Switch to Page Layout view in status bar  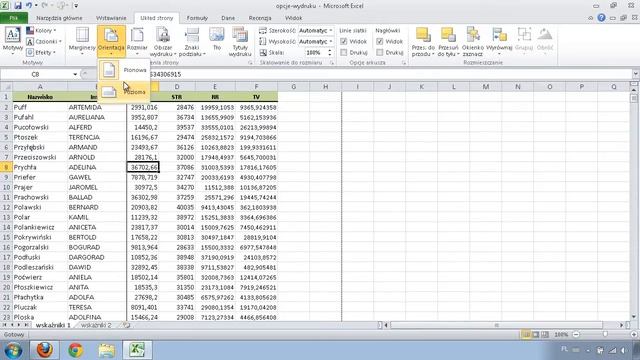pyautogui.click(x=536, y=335)
